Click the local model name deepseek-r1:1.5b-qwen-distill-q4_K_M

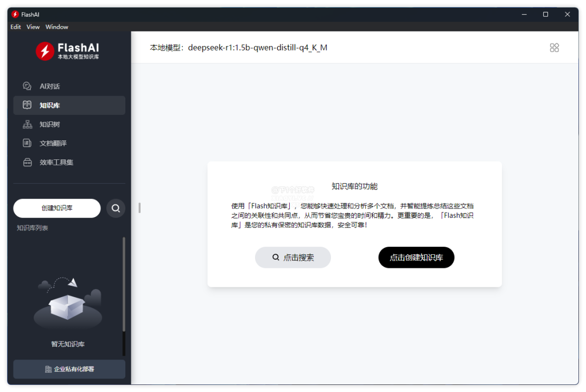(258, 48)
